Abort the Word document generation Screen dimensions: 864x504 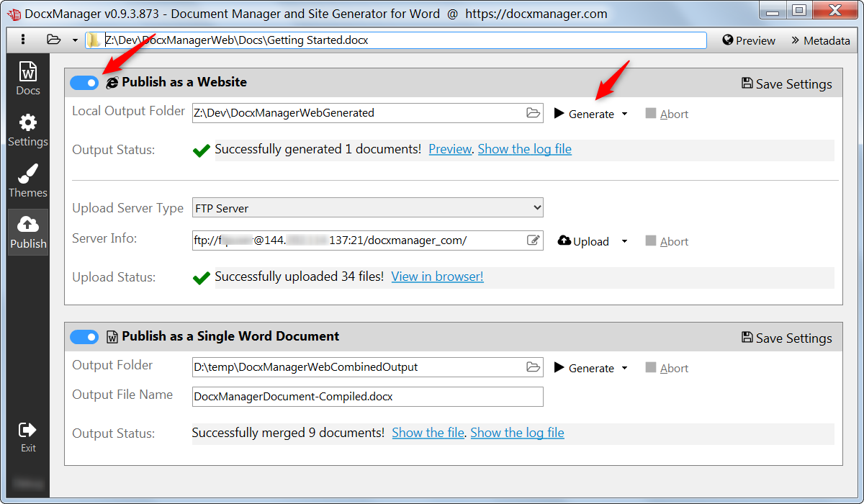[667, 368]
